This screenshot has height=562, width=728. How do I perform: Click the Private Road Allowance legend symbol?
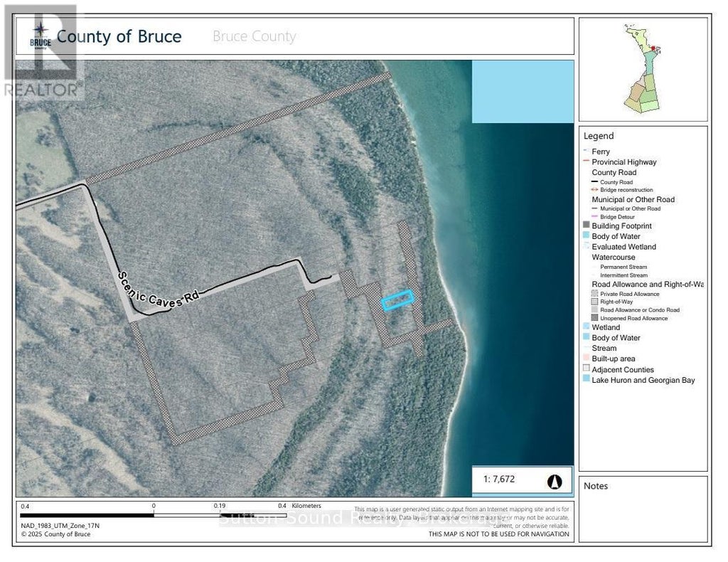[595, 293]
